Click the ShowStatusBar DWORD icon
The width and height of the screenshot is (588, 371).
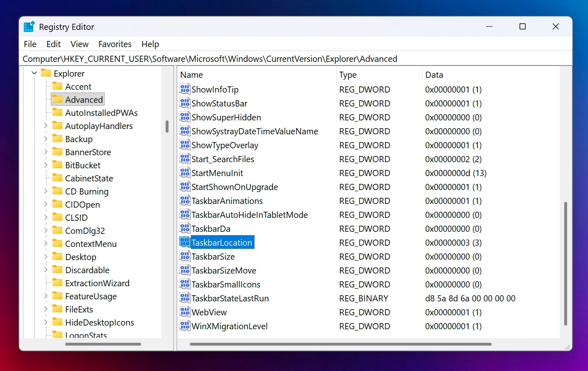(185, 103)
